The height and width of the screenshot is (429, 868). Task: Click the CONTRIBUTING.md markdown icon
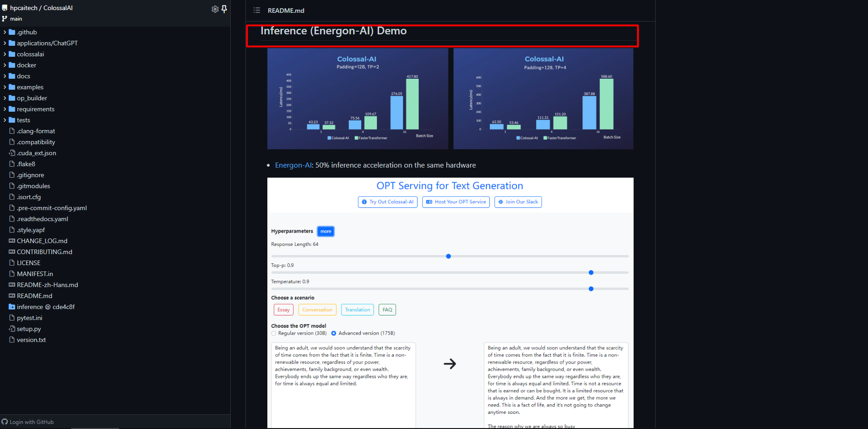[12, 252]
